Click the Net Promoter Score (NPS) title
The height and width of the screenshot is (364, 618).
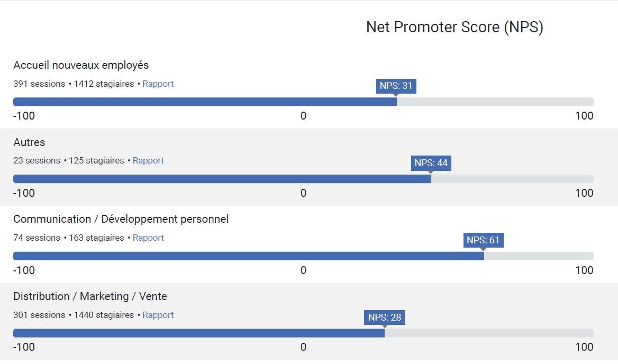(455, 27)
